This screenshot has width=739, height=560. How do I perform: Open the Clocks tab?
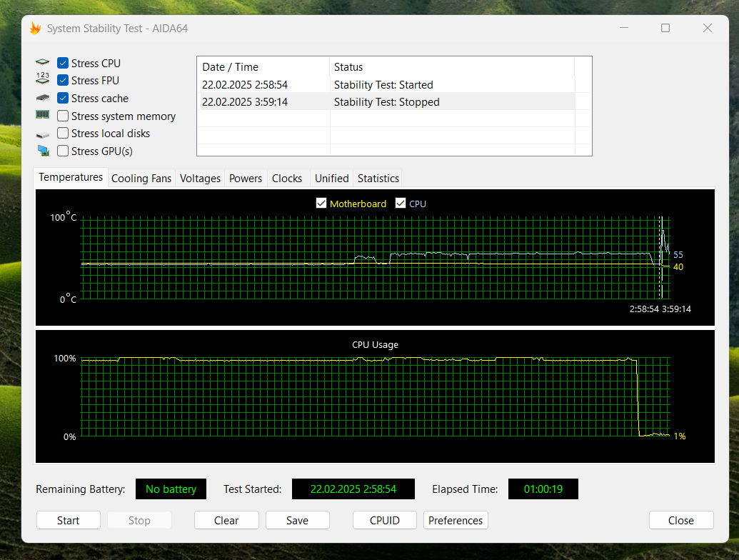coord(287,179)
